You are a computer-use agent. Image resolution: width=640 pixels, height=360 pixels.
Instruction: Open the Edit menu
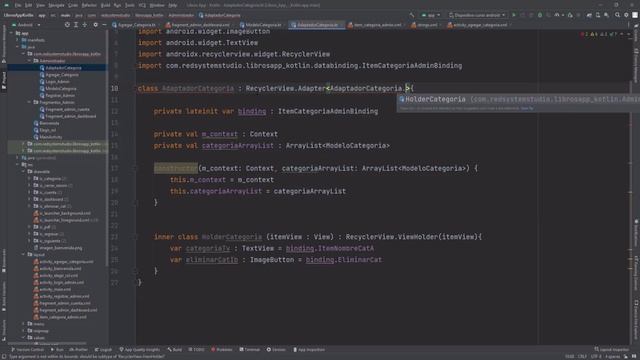29,5
